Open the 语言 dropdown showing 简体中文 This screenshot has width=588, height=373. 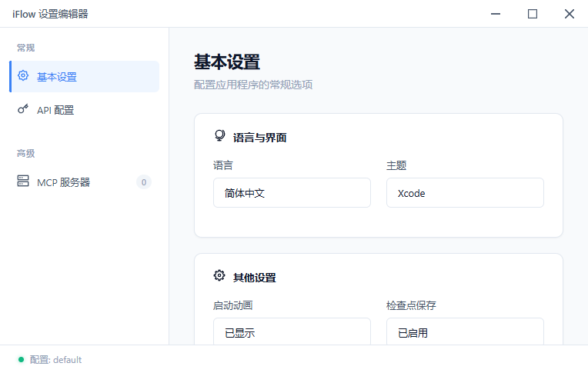click(292, 193)
